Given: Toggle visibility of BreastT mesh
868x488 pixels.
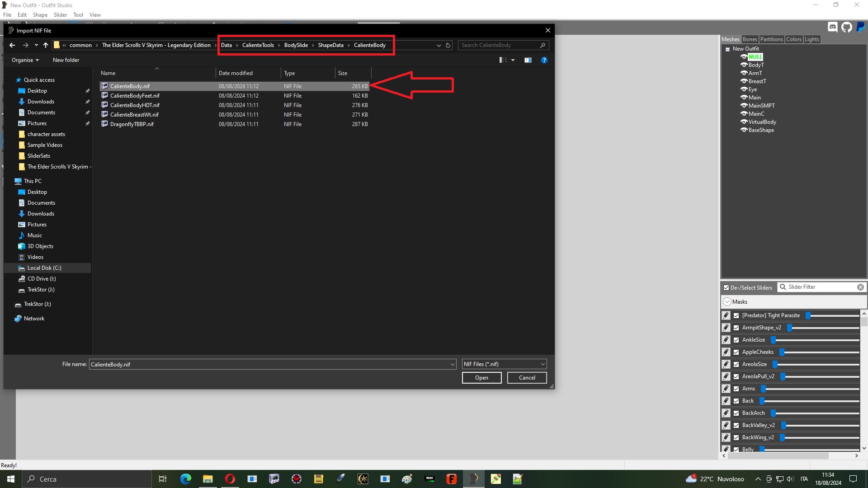Looking at the screenshot, I should coord(744,81).
